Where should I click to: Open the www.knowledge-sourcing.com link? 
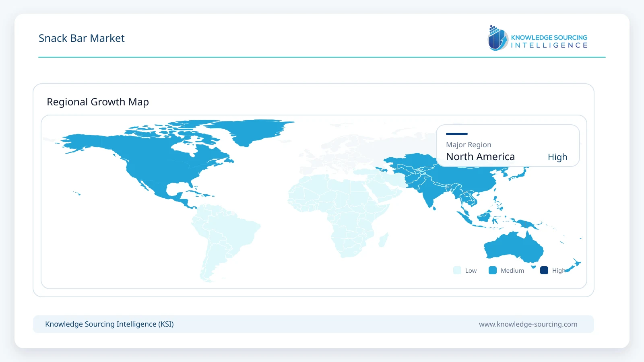pyautogui.click(x=528, y=324)
